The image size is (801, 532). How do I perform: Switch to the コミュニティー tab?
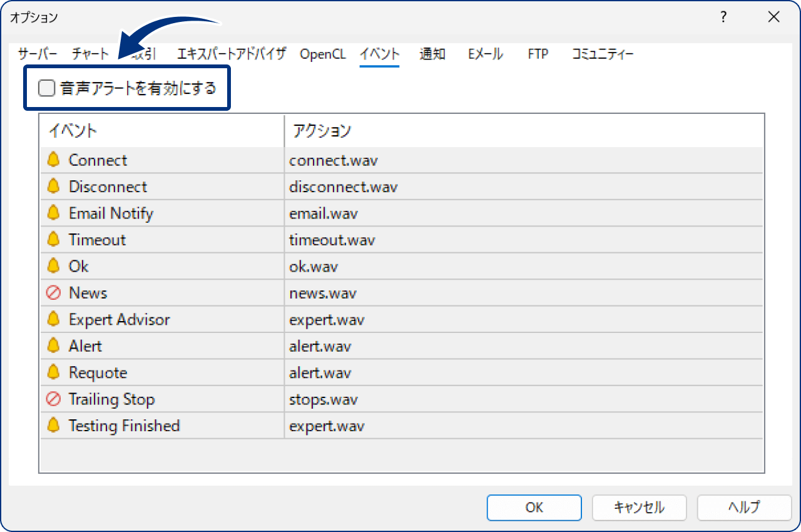click(x=602, y=54)
